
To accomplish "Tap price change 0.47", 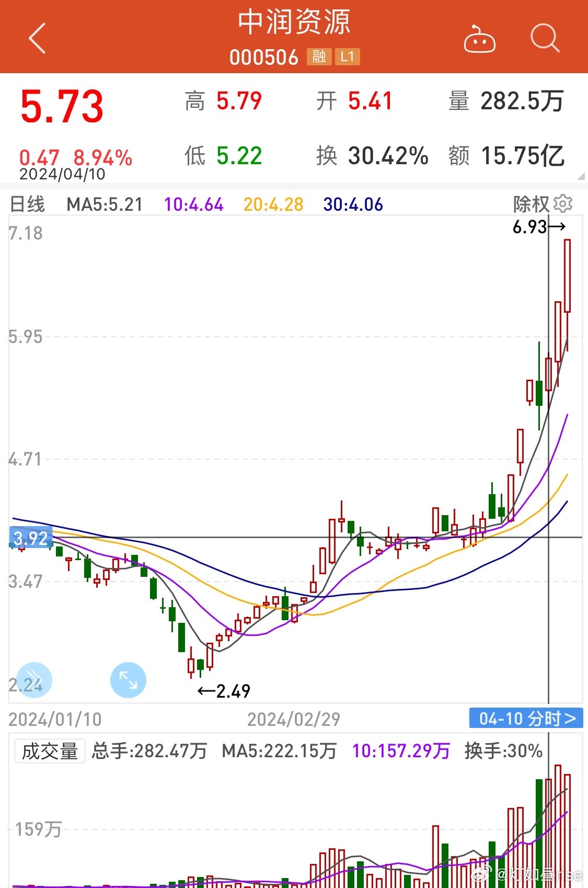I will pos(39,157).
